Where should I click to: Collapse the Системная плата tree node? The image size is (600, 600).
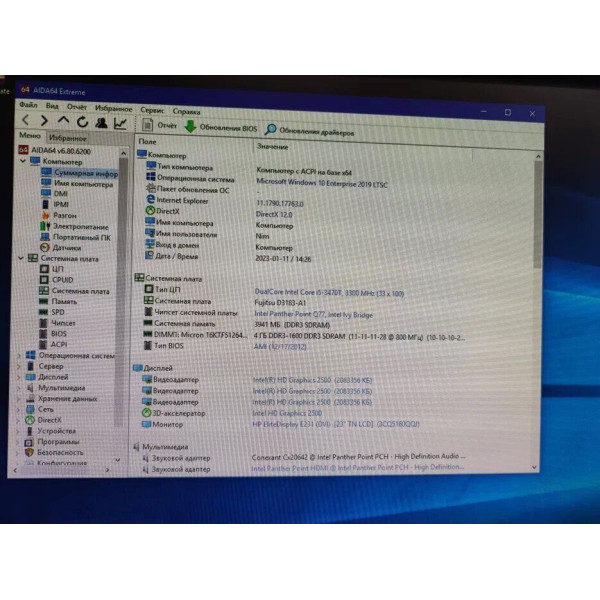pos(21,258)
